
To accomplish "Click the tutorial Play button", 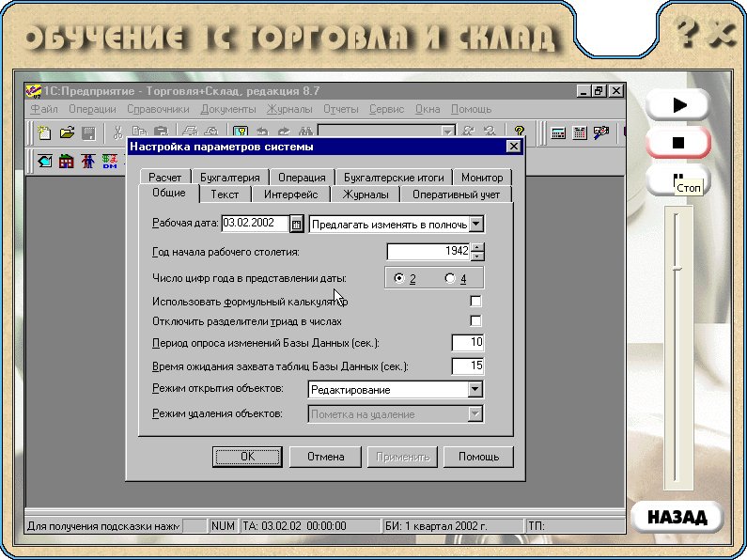I will (678, 104).
